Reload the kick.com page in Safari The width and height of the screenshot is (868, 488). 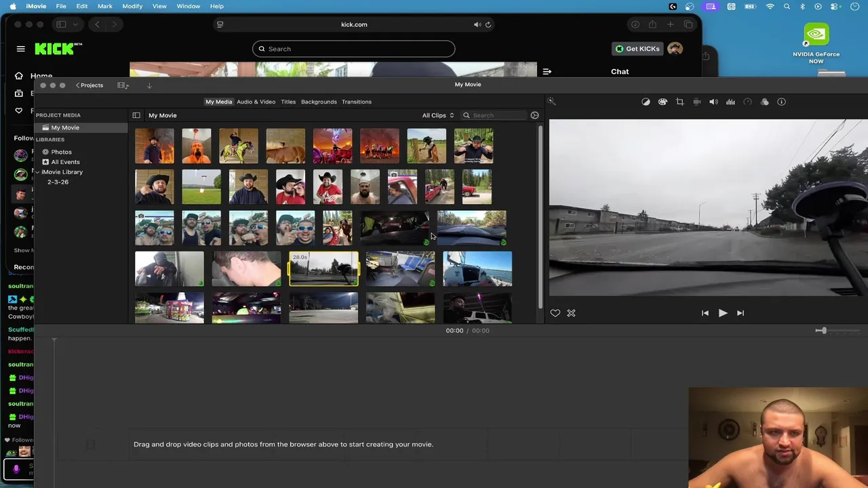[x=488, y=24]
